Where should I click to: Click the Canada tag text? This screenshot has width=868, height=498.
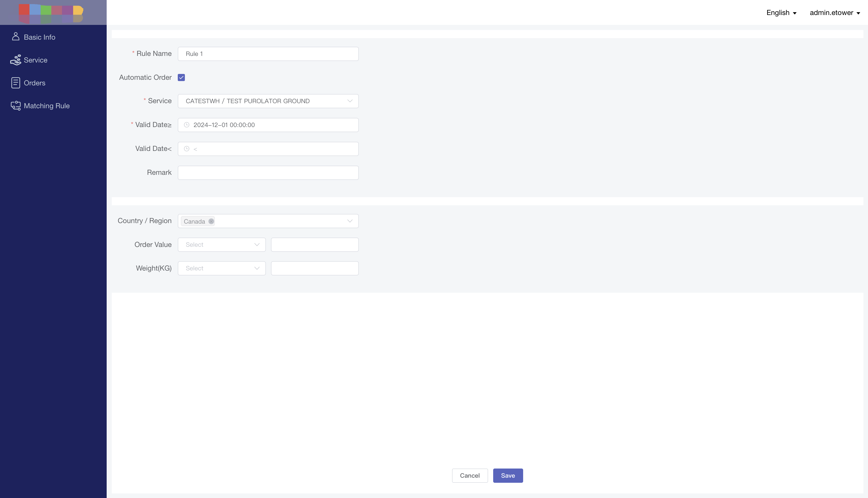pos(194,221)
